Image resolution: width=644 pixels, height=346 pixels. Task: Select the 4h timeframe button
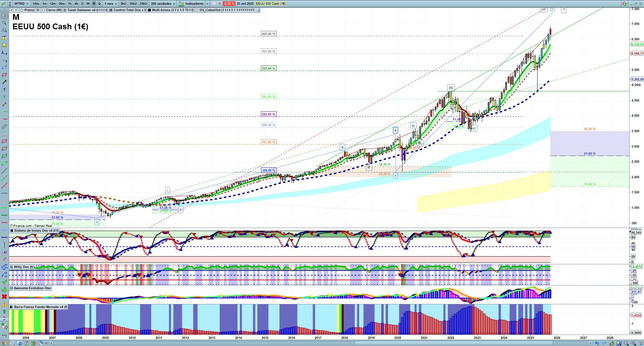coord(76,4)
